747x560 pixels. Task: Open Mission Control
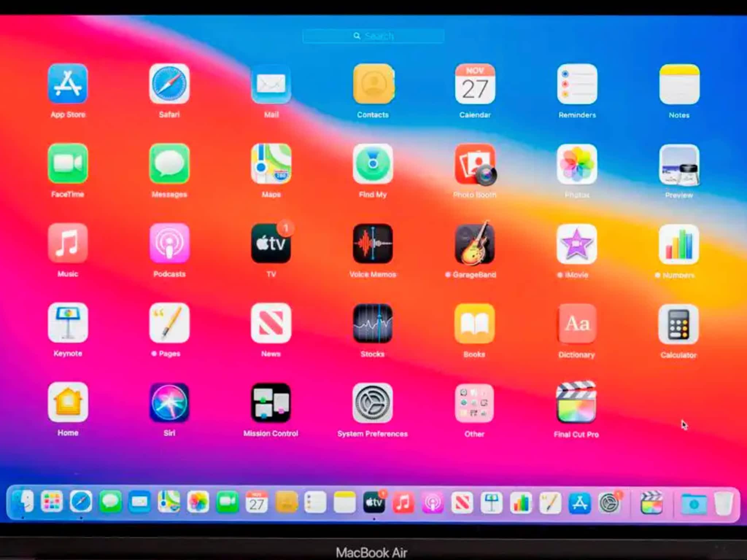coord(271,402)
